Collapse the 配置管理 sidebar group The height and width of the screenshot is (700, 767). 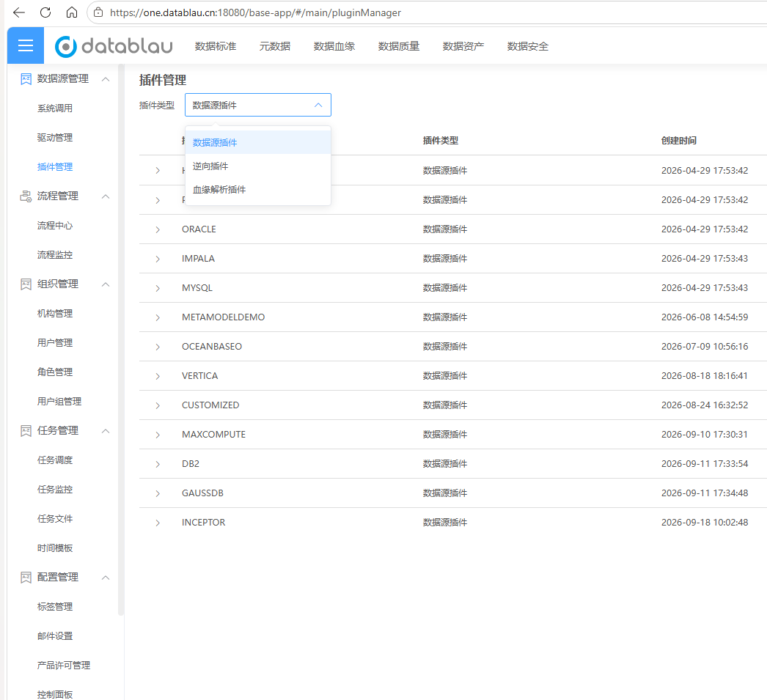(x=106, y=578)
